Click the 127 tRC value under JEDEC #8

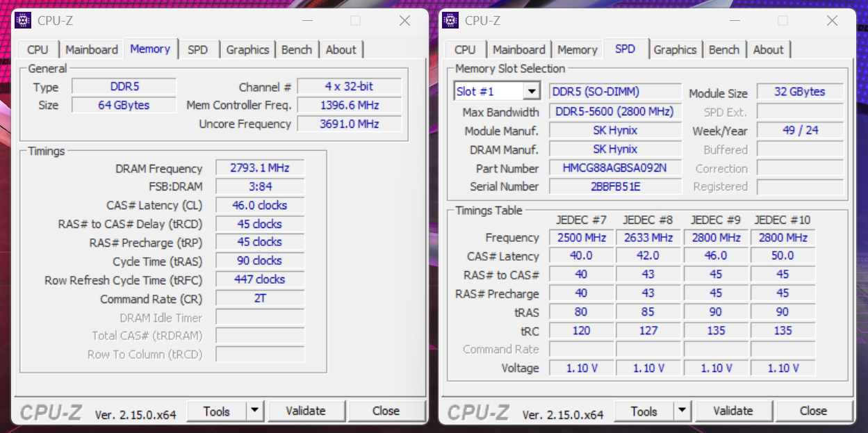pyautogui.click(x=648, y=330)
